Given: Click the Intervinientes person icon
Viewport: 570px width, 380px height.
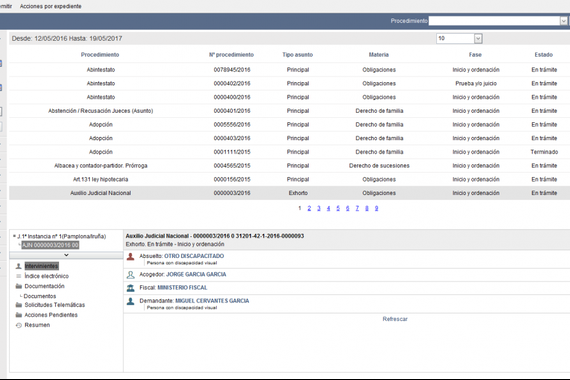Looking at the screenshot, I should coord(19,267).
